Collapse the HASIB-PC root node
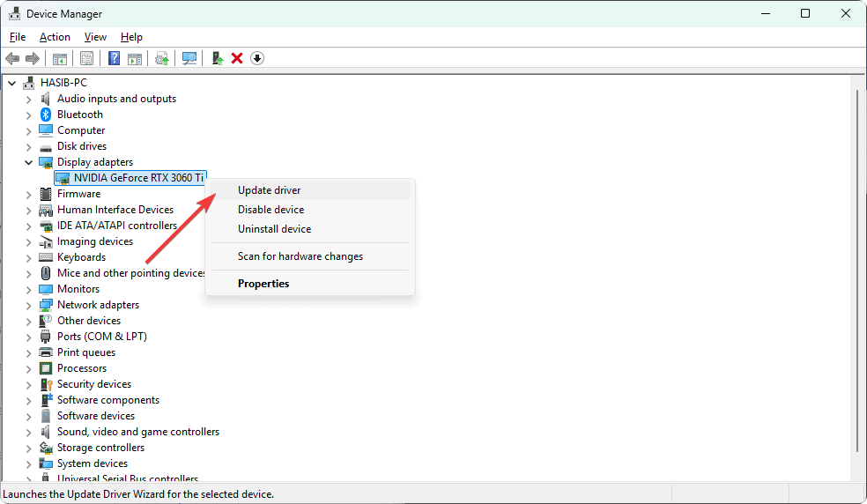This screenshot has width=867, height=504. point(12,83)
